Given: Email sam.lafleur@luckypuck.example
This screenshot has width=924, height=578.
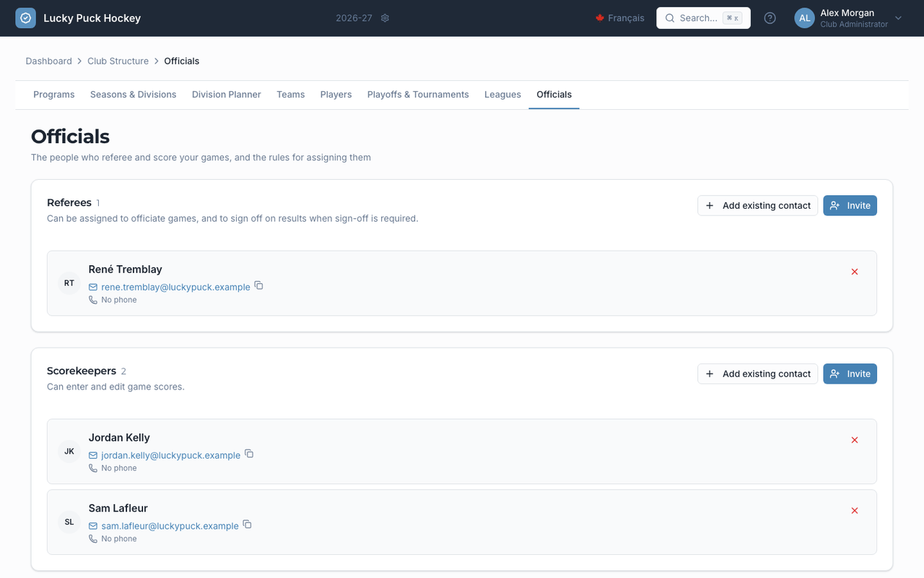Looking at the screenshot, I should tap(170, 526).
